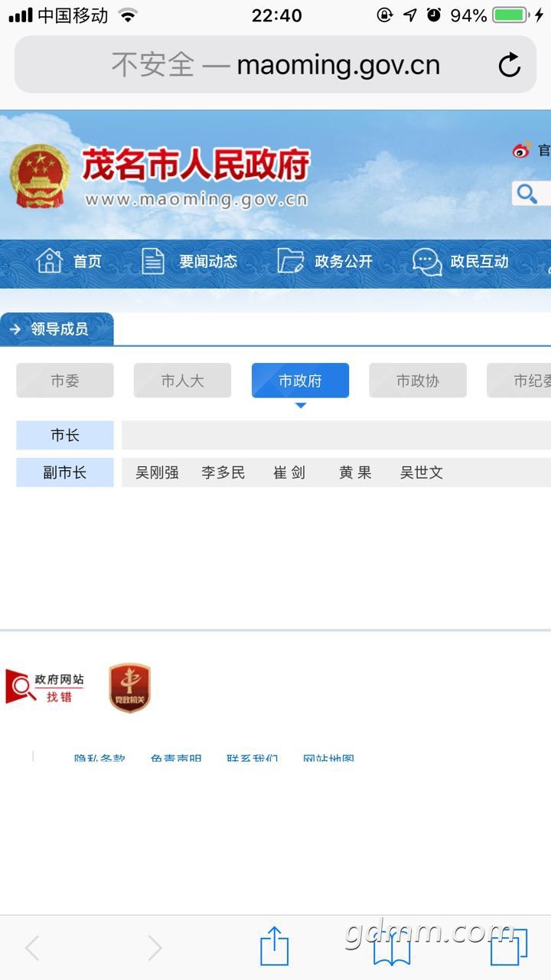Open vice mayor 吴刚强 profile link
The height and width of the screenshot is (980, 551).
point(157,473)
